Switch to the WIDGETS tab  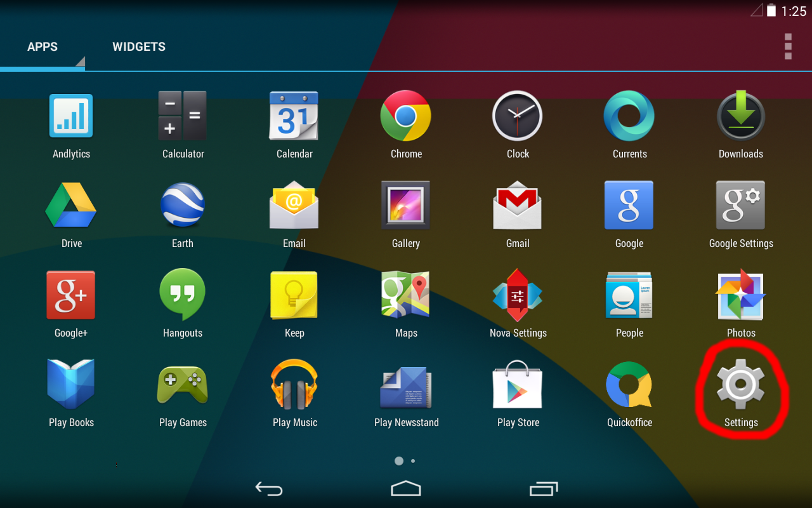point(139,46)
